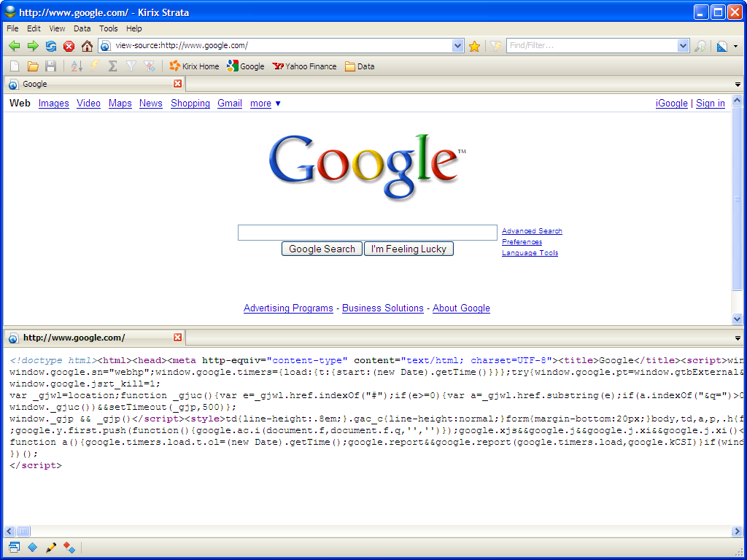Close the http://www.google.com/ source tab
Screen dimensions: 747x560
point(178,338)
